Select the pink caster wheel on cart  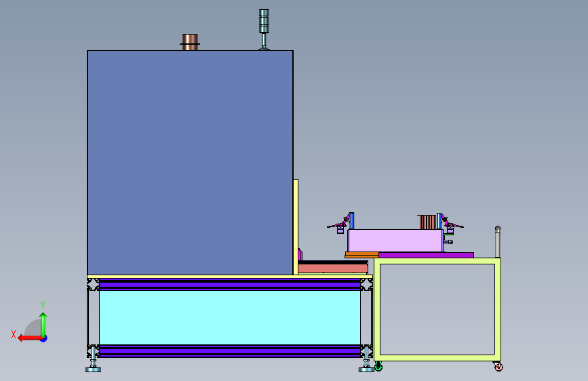(x=498, y=366)
